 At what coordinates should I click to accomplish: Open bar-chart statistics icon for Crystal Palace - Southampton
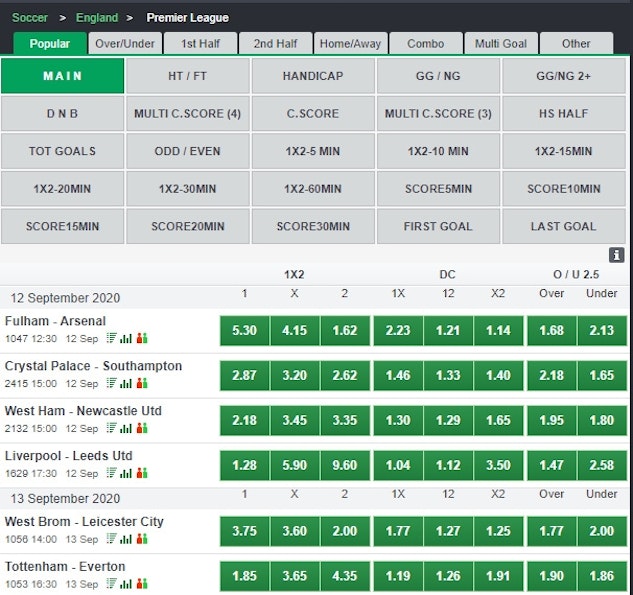pos(126,383)
